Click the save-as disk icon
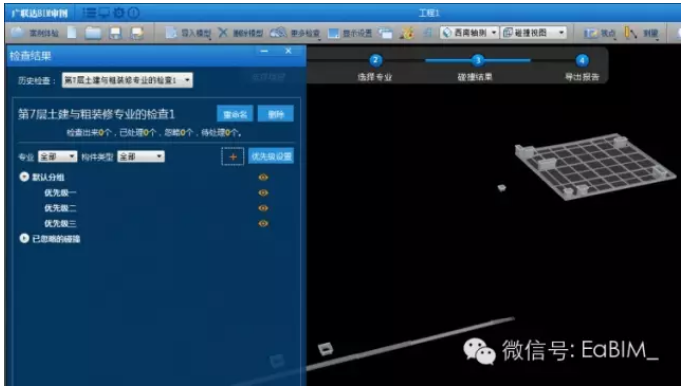Image resolution: width=683 pixels, height=387 pixels. 137,33
